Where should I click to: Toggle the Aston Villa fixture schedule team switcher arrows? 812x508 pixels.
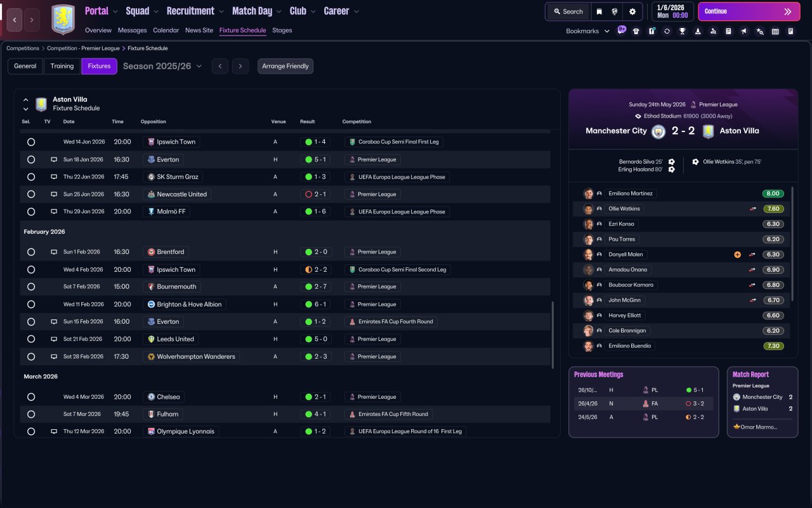26,104
